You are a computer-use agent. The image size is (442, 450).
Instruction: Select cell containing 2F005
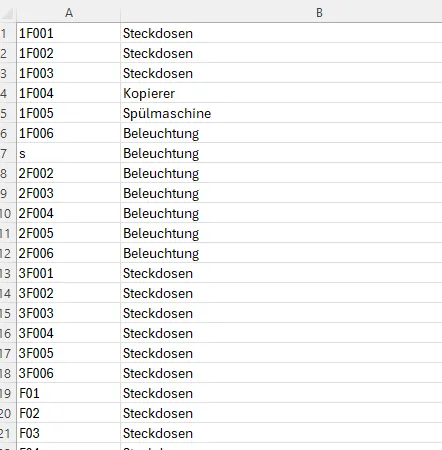(68, 233)
